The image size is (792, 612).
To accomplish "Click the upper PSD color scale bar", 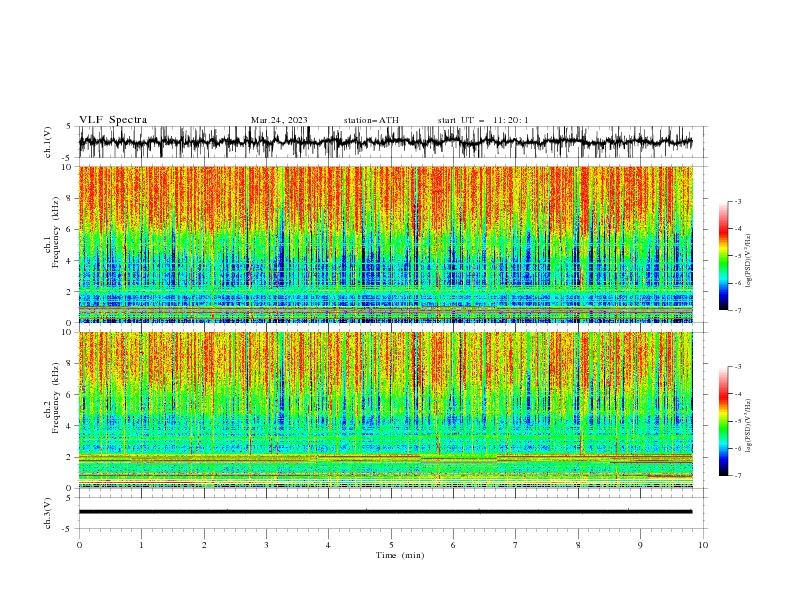I will coord(723,256).
